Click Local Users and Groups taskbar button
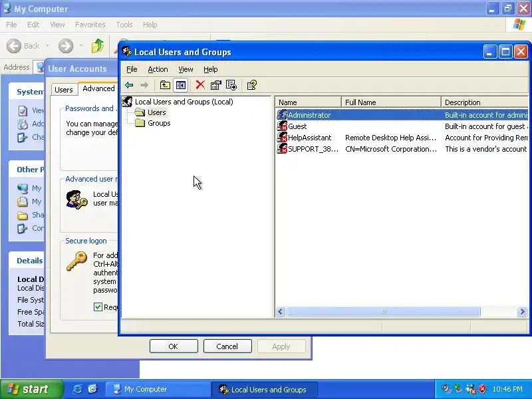This screenshot has height=399, width=532. pyautogui.click(x=265, y=389)
